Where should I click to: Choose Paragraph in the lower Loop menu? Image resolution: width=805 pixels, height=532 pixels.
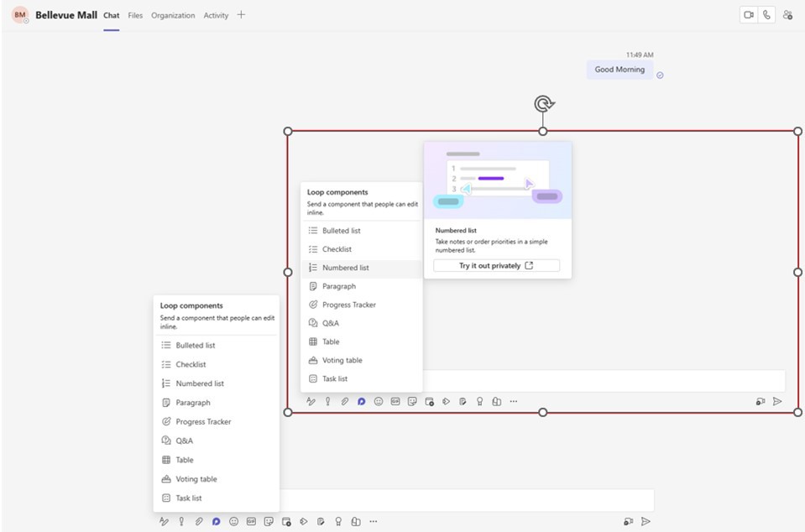[216, 403]
